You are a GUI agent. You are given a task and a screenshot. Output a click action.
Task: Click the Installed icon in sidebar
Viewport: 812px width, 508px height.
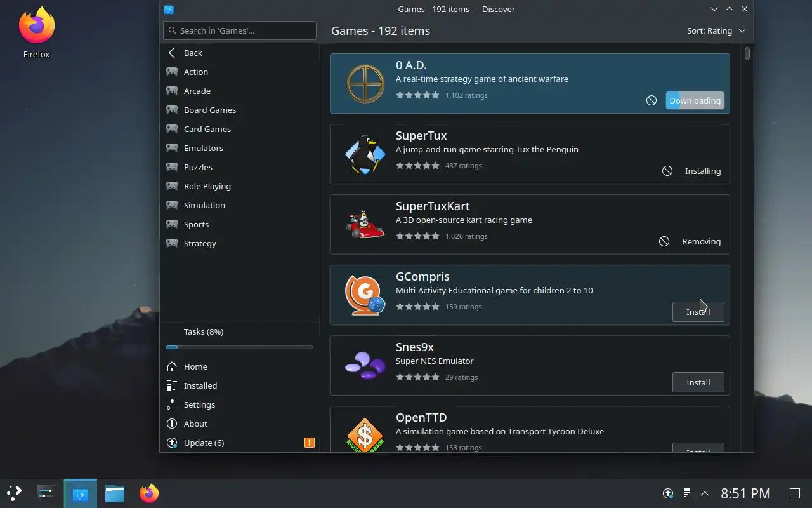pyautogui.click(x=171, y=385)
